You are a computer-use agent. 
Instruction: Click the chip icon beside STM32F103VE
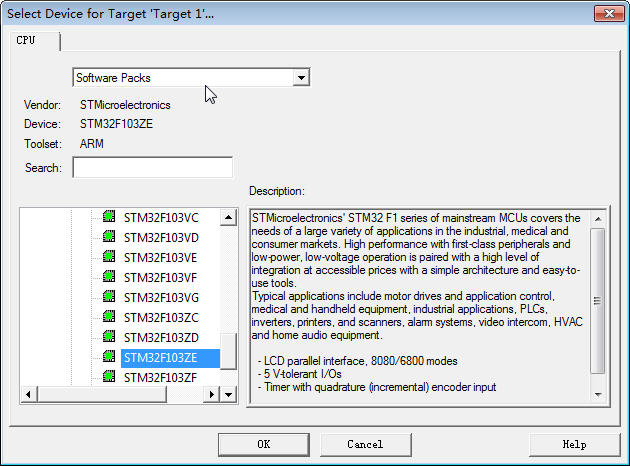pos(109,256)
